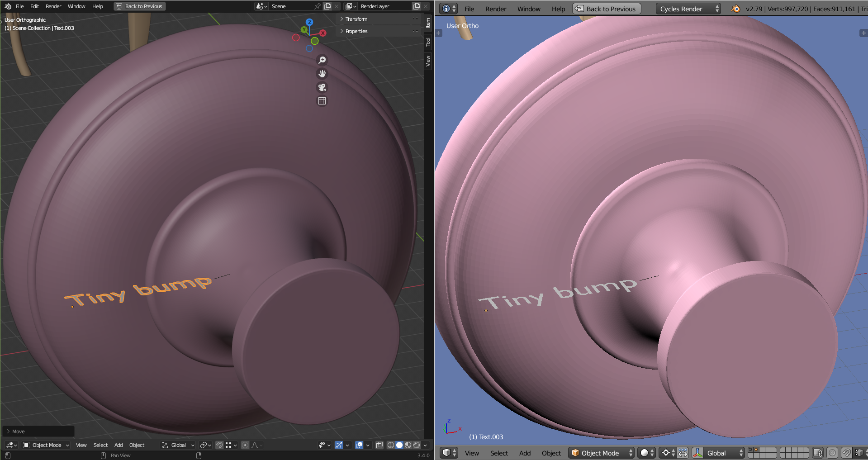
Task: Delete the Scene using its X icon
Action: (x=337, y=6)
